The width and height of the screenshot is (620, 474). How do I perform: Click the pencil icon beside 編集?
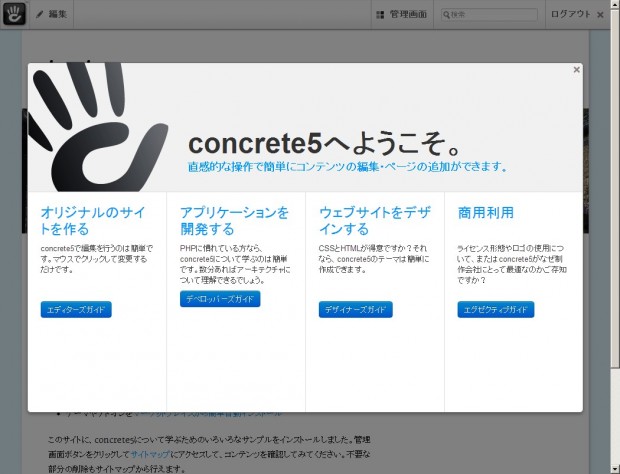(x=40, y=15)
